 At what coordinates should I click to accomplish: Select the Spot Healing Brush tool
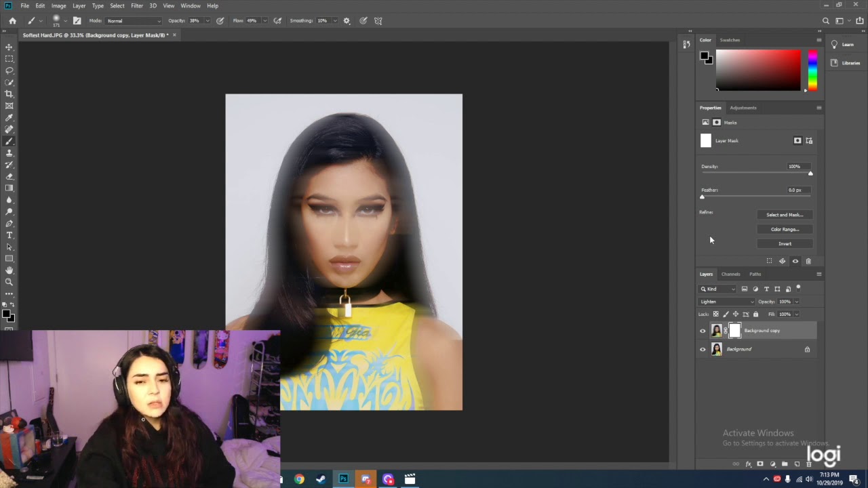coord(9,129)
